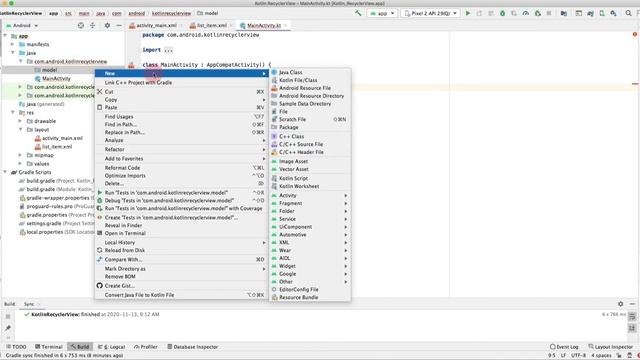Screen dimensions: 640x360
Task: Expand the values folder
Action: click(20, 164)
